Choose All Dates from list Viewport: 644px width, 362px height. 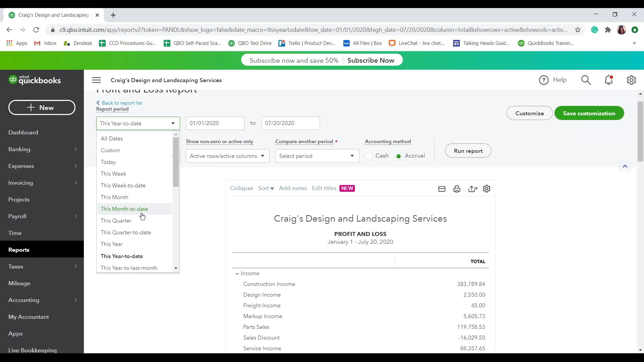pos(134,138)
